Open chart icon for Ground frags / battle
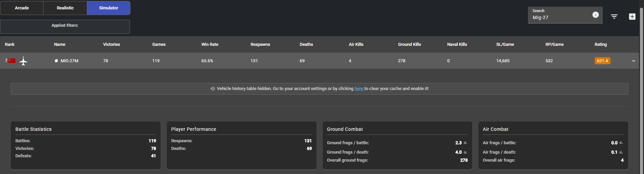 [x=465, y=143]
